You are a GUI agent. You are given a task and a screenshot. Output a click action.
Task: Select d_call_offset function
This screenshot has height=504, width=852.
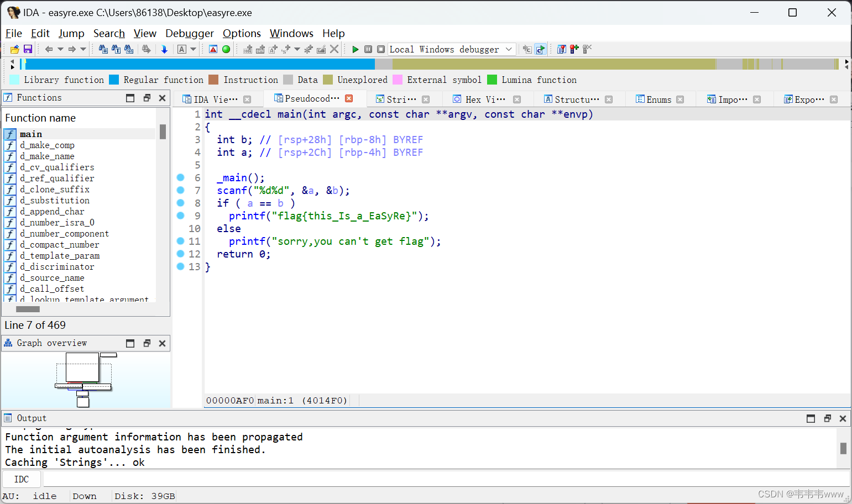[80, 288]
